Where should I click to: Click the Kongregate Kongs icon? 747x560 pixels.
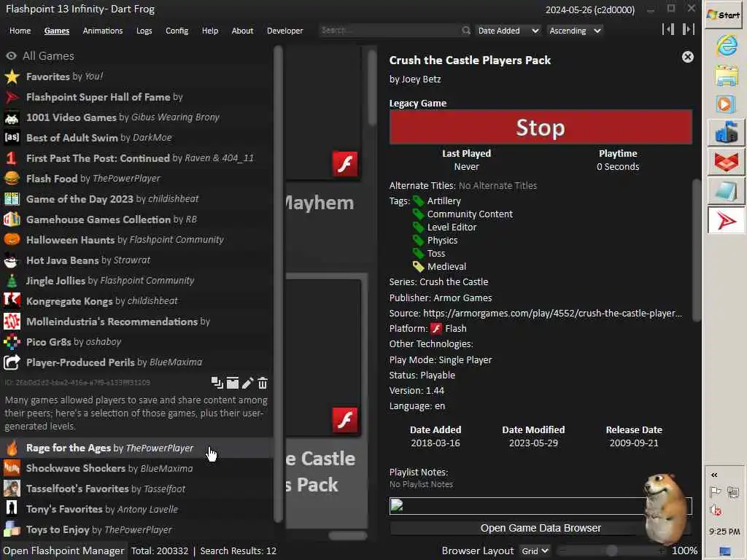tap(12, 301)
